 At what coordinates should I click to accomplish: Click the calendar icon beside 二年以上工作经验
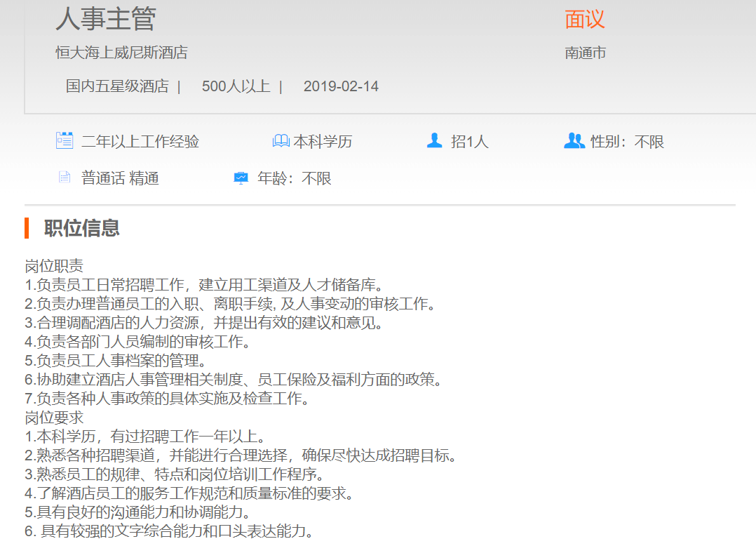click(65, 141)
